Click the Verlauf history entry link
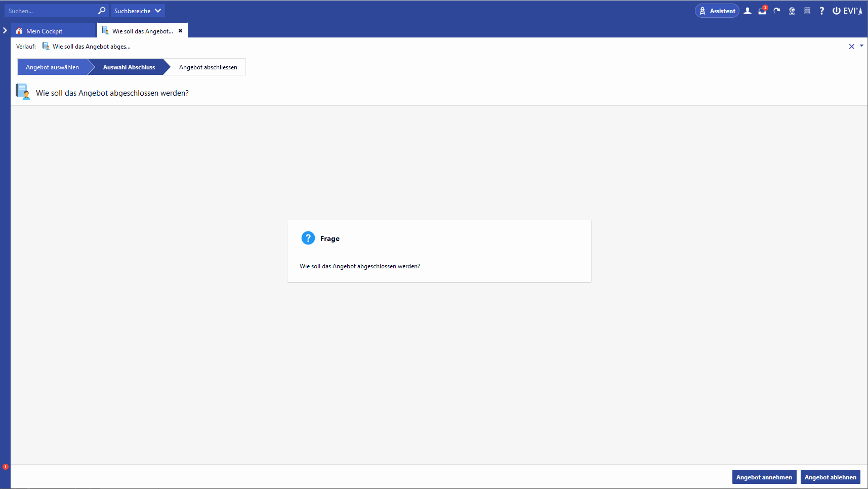Image resolution: width=868 pixels, height=489 pixels. pos(91,47)
